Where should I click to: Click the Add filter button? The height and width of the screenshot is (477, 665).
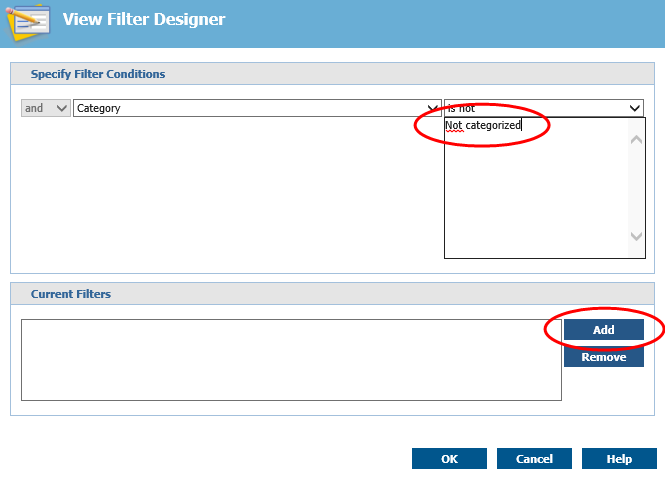click(x=604, y=329)
